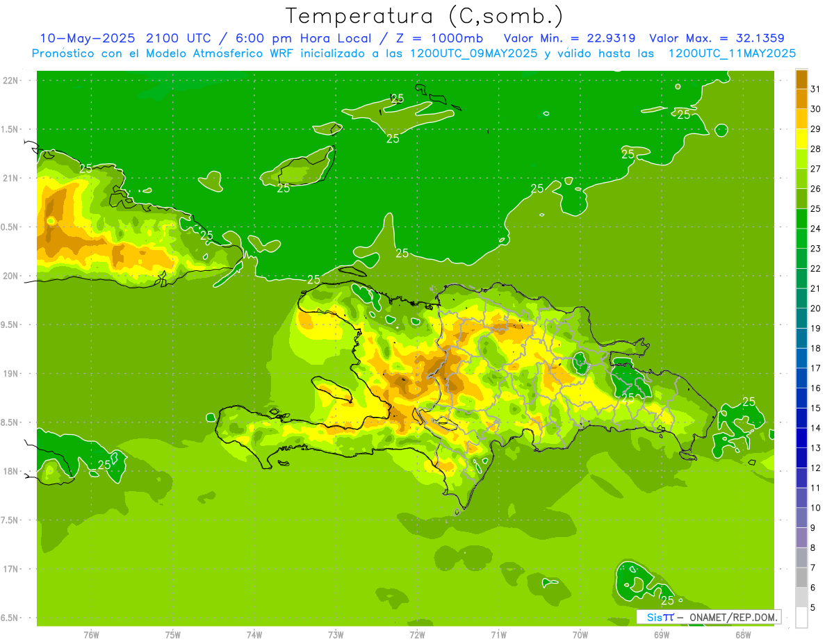
Task: Click the "17N" latitude label
Action: pos(10,569)
